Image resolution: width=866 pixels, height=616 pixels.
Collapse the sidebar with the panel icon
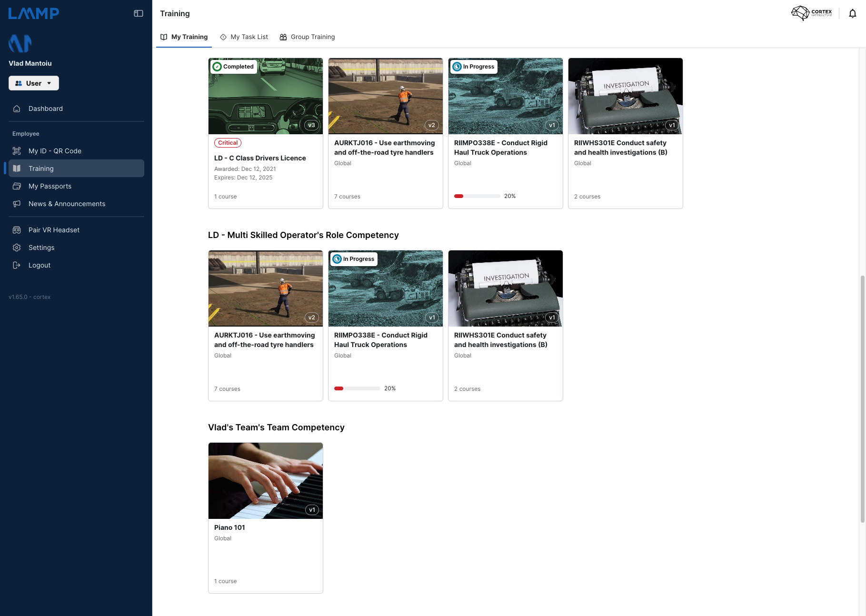click(x=139, y=13)
